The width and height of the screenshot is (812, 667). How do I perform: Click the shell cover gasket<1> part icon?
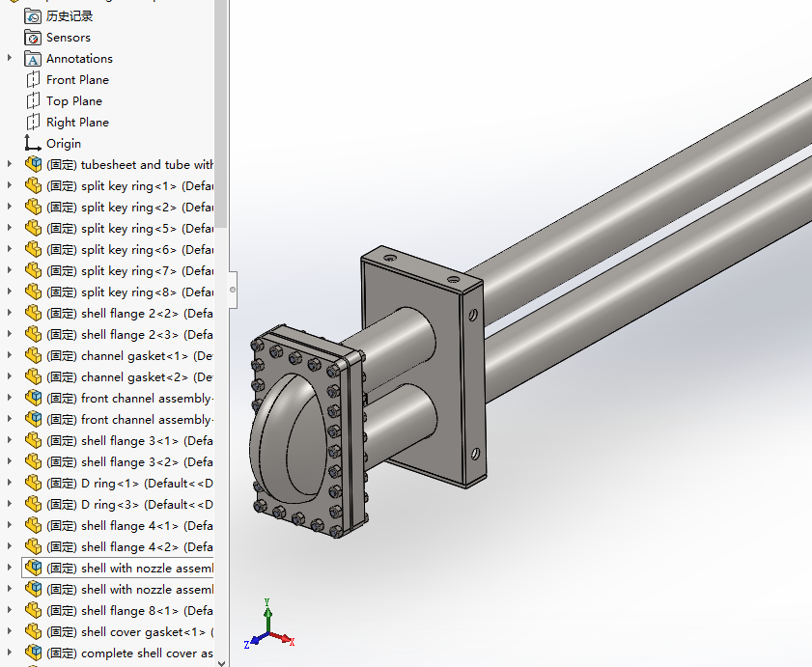[33, 632]
